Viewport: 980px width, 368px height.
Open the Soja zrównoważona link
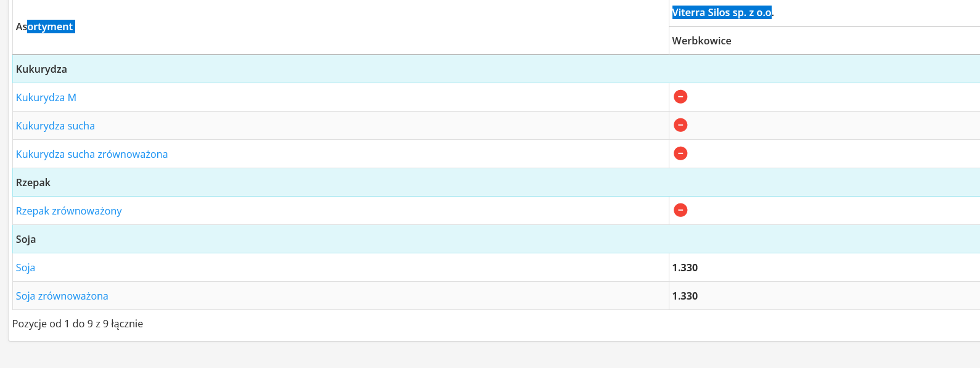62,296
